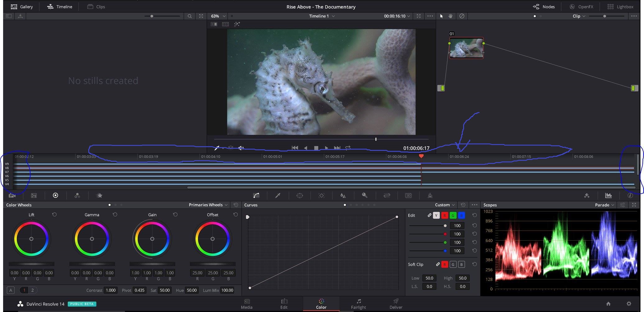
Task: Open the Stereoscopic 3D palette
Action: point(408,195)
